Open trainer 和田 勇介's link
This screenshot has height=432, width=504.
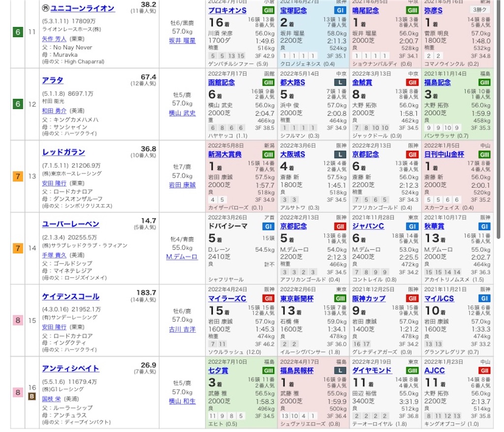[x=54, y=111]
